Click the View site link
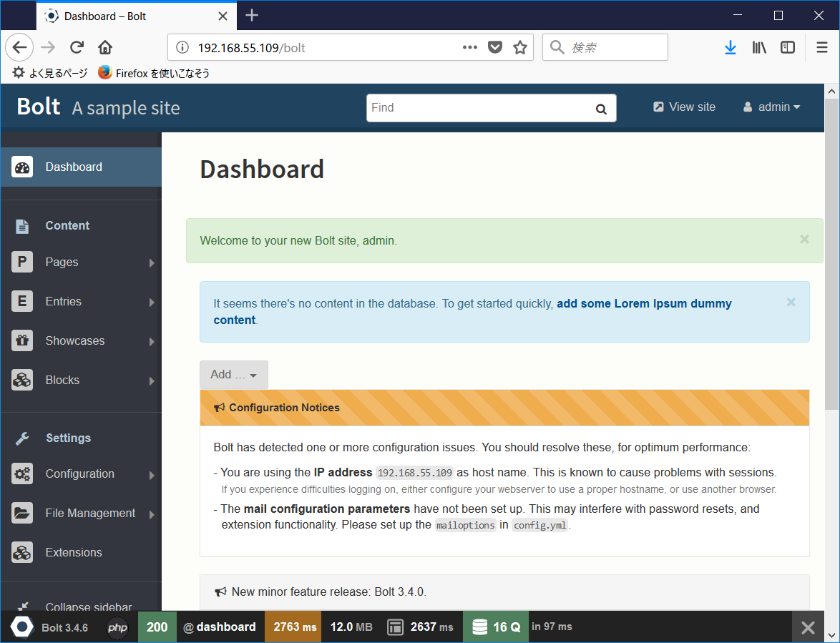The image size is (840, 643). [684, 107]
